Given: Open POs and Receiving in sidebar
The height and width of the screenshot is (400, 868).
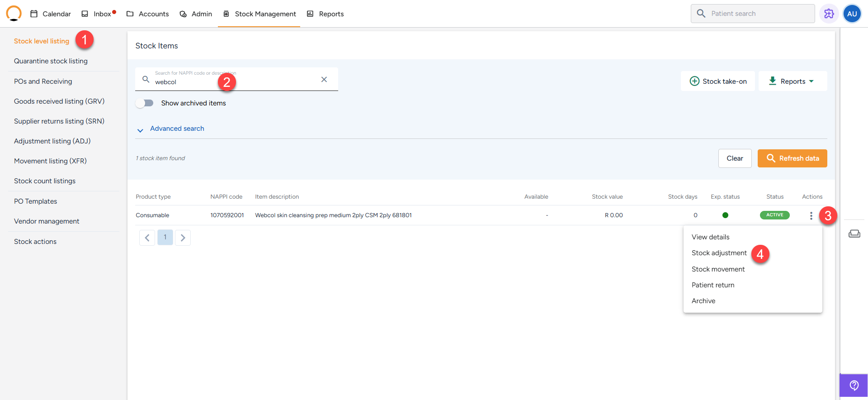Looking at the screenshot, I should 43,81.
